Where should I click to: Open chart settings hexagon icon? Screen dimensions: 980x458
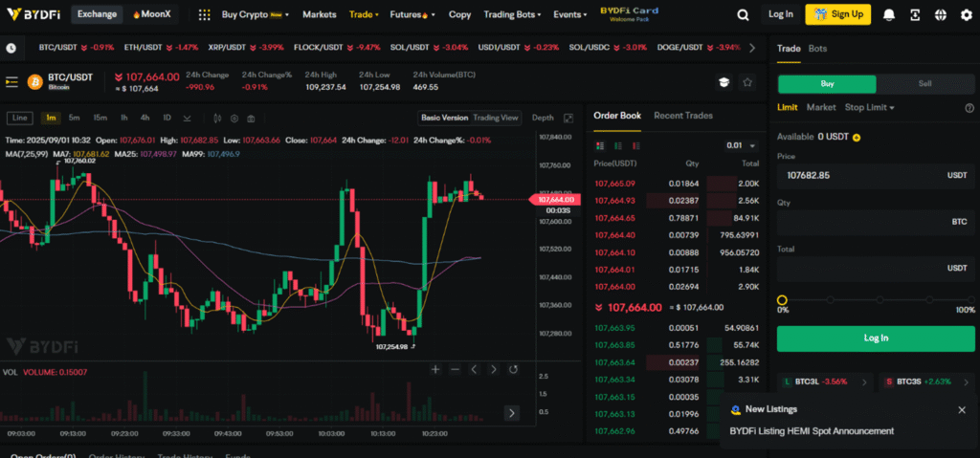coord(234,119)
